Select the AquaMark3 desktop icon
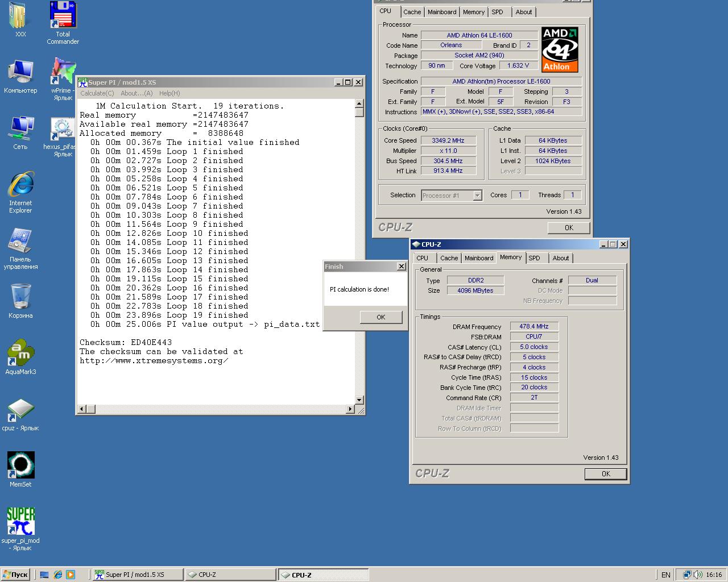Screen dimensions: 728x582 [20, 357]
